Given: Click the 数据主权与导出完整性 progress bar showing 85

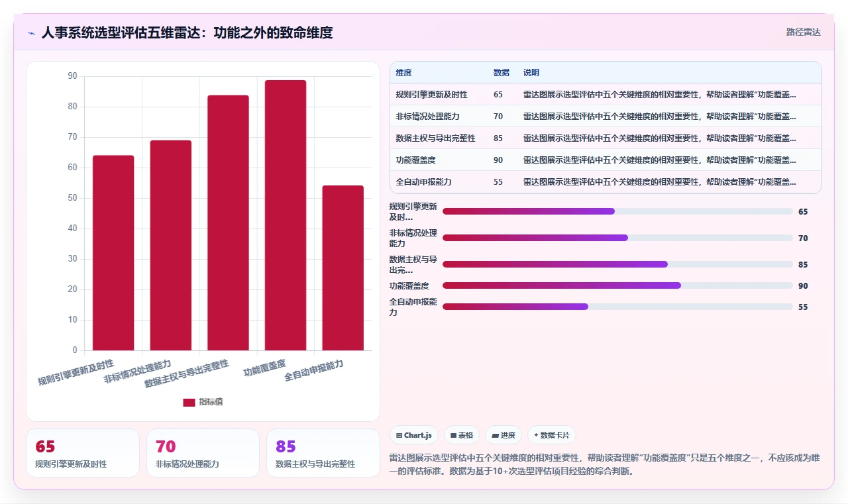Looking at the screenshot, I should [617, 264].
